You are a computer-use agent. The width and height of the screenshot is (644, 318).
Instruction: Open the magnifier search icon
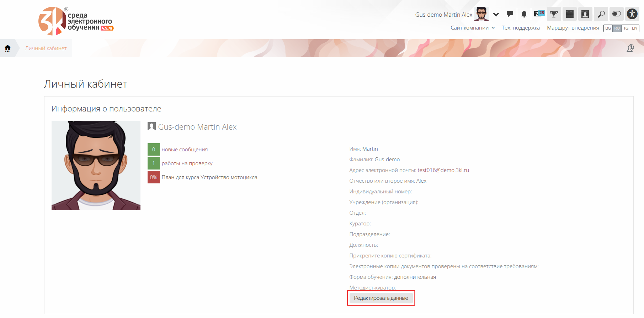(x=601, y=14)
